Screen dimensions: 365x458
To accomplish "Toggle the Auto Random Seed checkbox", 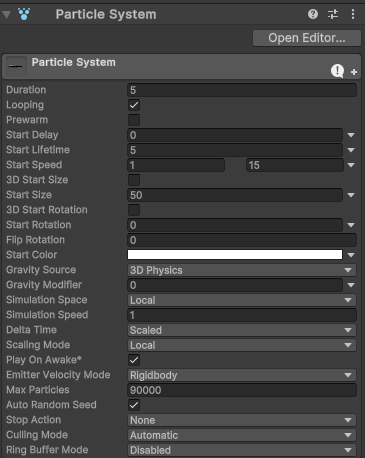I will pos(134,405).
